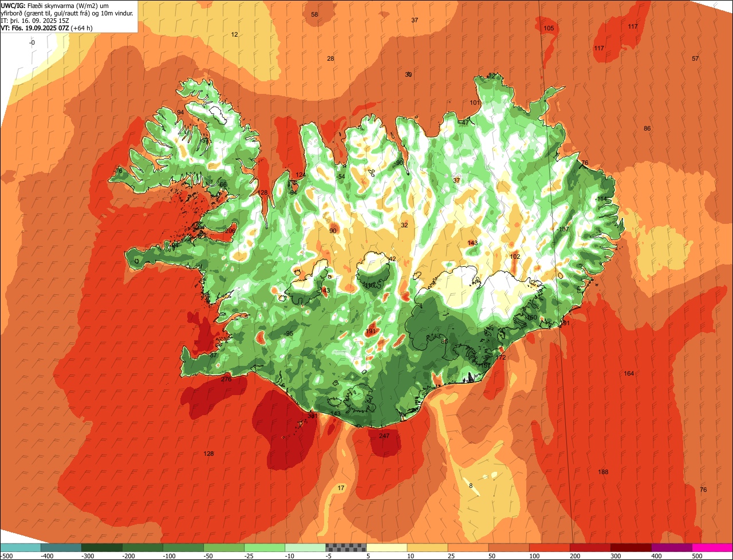Click the light teal -500 to -400 legend swatch
733x560 pixels.
pyautogui.click(x=20, y=547)
